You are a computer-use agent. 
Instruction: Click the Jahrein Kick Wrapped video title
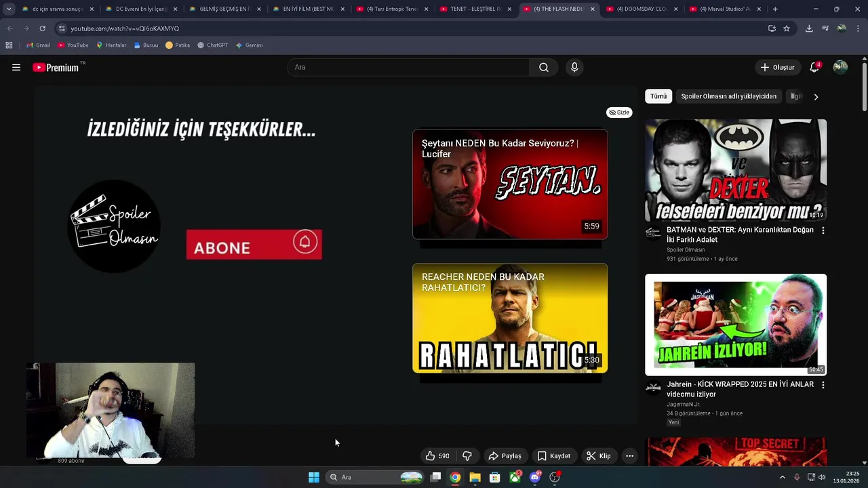tap(740, 389)
